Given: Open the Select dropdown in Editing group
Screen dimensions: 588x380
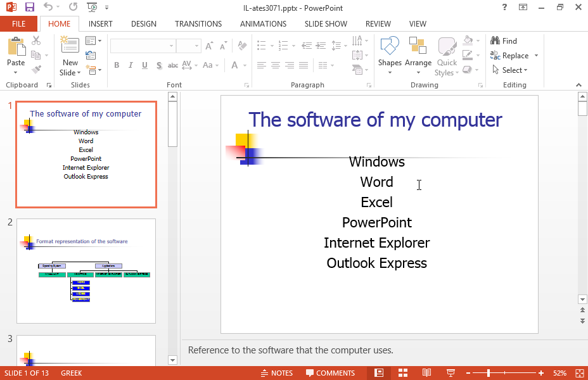Looking at the screenshot, I should point(509,70).
